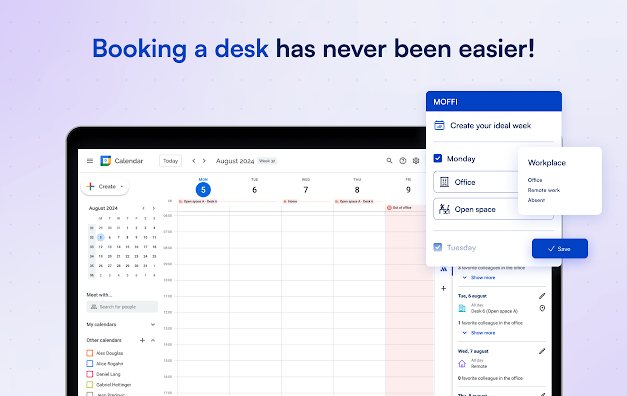The image size is (627, 396).
Task: Select Absent in Workplace menu
Action: [536, 200]
